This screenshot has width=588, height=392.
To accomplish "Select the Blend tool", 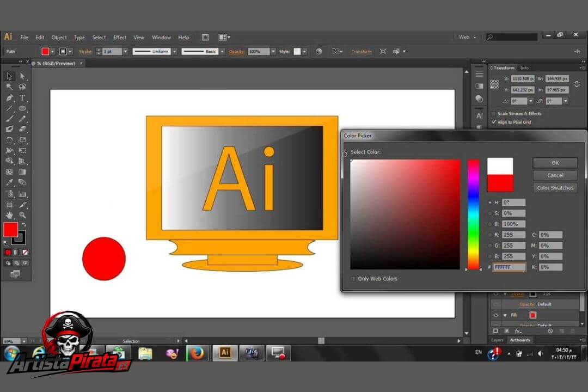I will click(22, 183).
